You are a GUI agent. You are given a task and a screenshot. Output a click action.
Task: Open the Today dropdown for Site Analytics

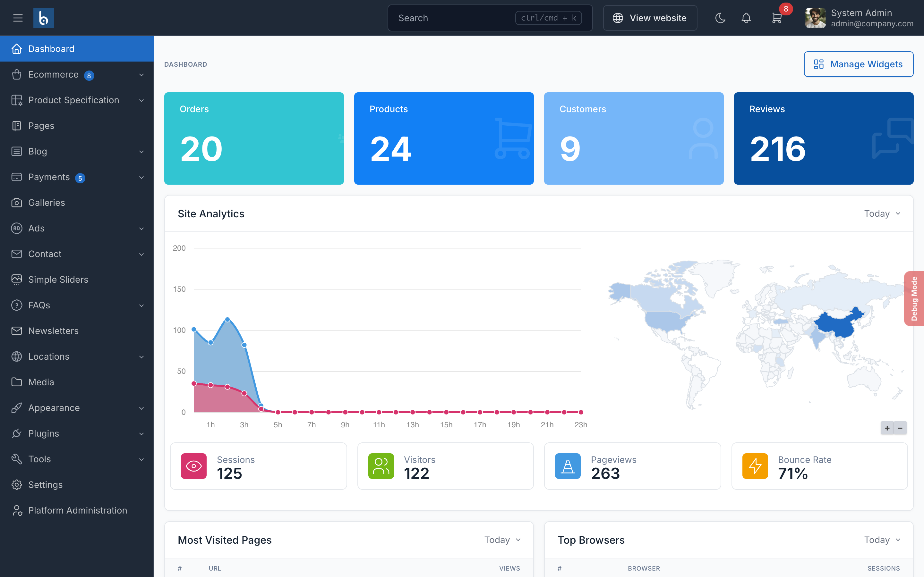point(881,213)
